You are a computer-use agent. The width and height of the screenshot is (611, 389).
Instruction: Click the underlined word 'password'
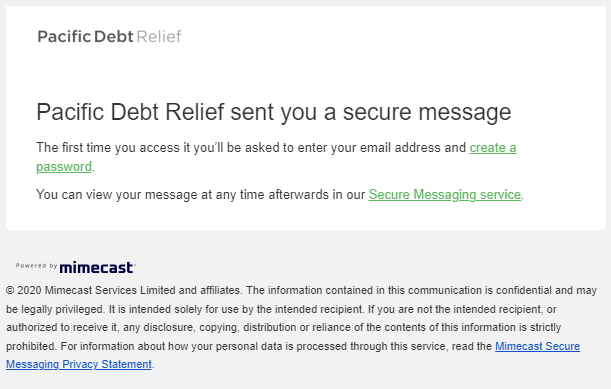pos(64,167)
